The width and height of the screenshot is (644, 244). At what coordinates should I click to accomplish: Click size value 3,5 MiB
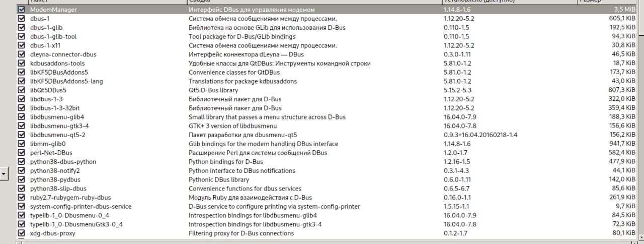point(625,10)
